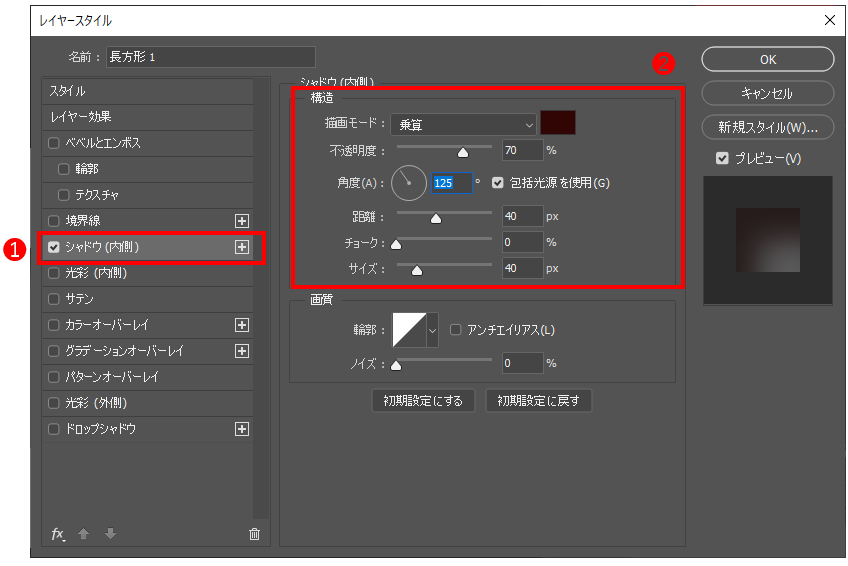Enable the アンチエイリアス checkbox
The height and width of the screenshot is (566, 848).
click(456, 329)
